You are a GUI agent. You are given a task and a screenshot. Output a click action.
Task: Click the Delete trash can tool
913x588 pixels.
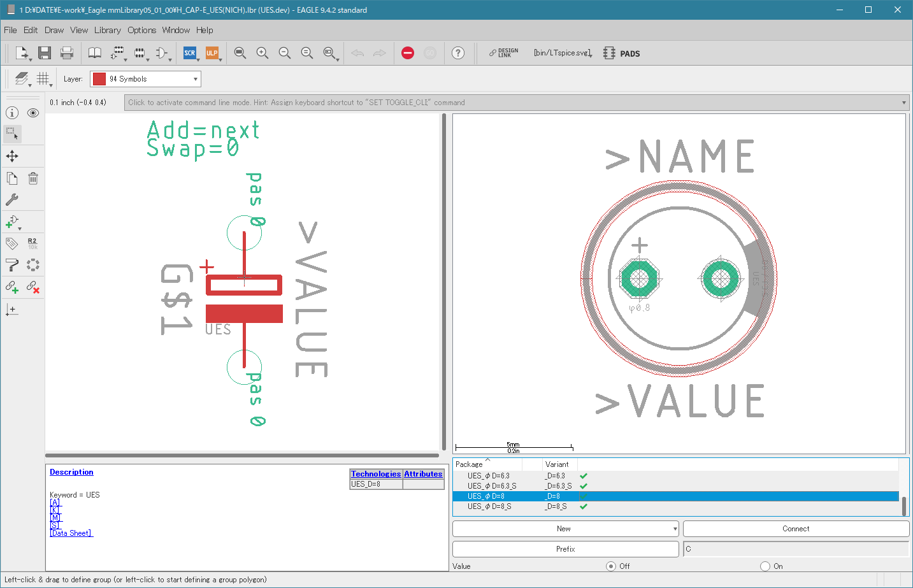tap(33, 179)
